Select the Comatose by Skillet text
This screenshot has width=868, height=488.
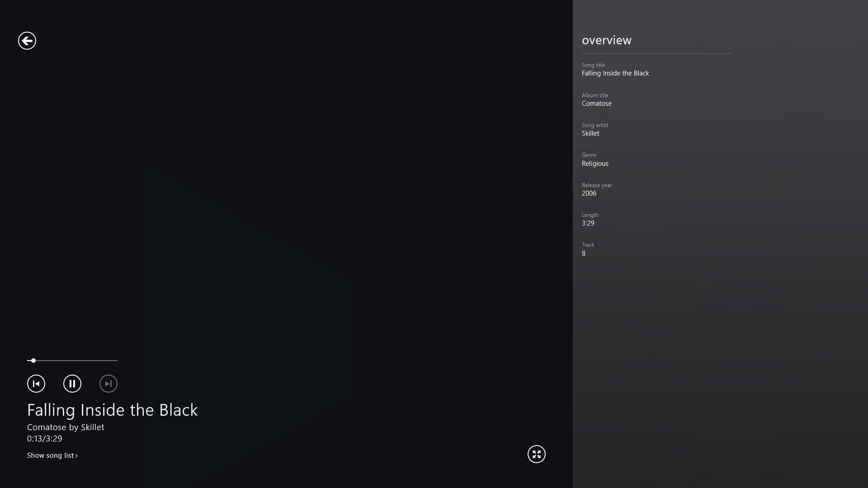pyautogui.click(x=66, y=427)
